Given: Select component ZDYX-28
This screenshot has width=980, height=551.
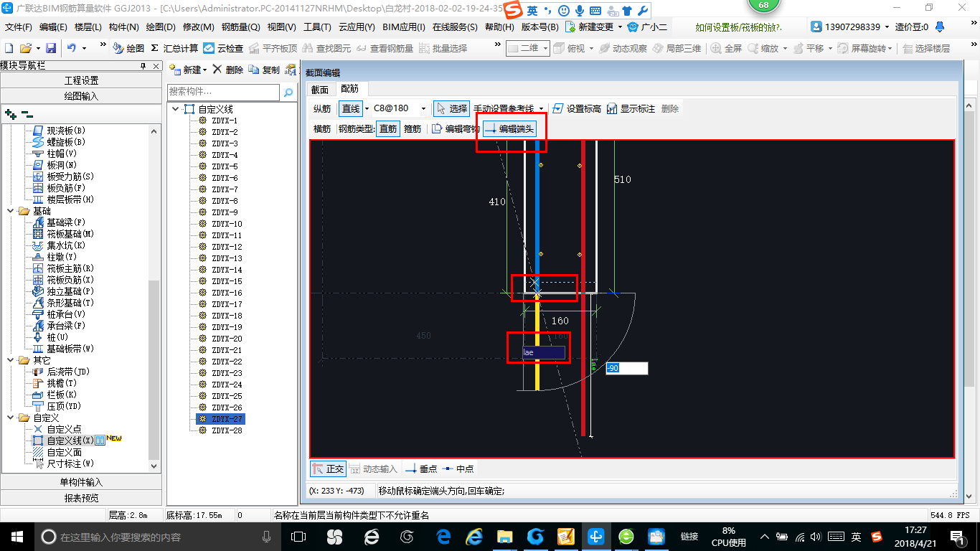Looking at the screenshot, I should pyautogui.click(x=221, y=430).
